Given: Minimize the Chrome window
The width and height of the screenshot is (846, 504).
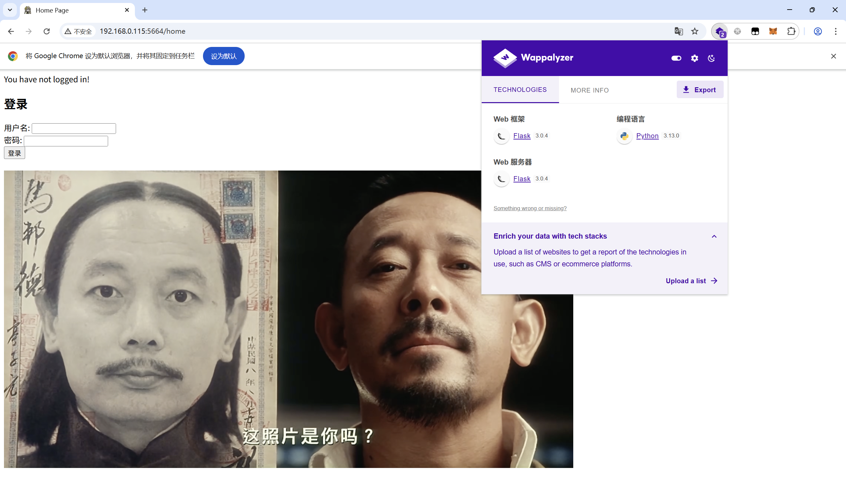Looking at the screenshot, I should 789,10.
